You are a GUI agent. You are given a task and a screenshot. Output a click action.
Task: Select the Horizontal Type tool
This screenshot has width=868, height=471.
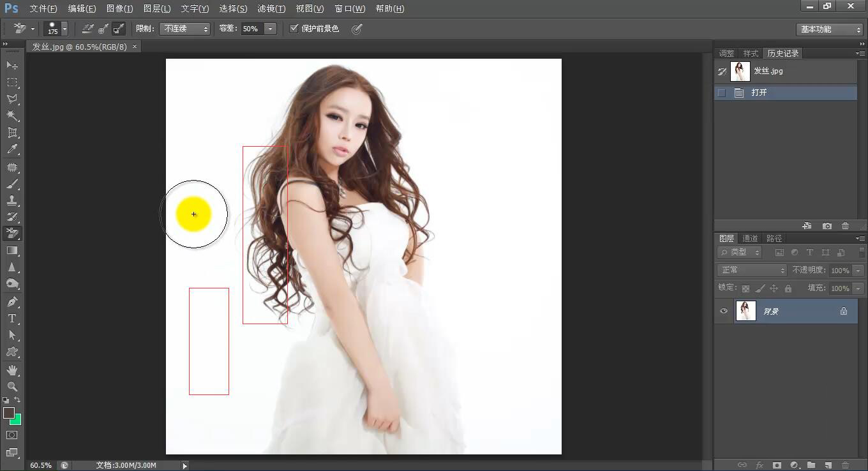12,318
